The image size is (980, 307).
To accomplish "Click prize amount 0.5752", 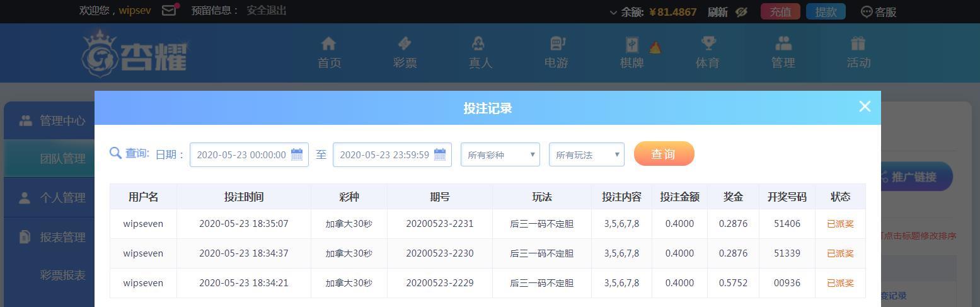I will [733, 283].
